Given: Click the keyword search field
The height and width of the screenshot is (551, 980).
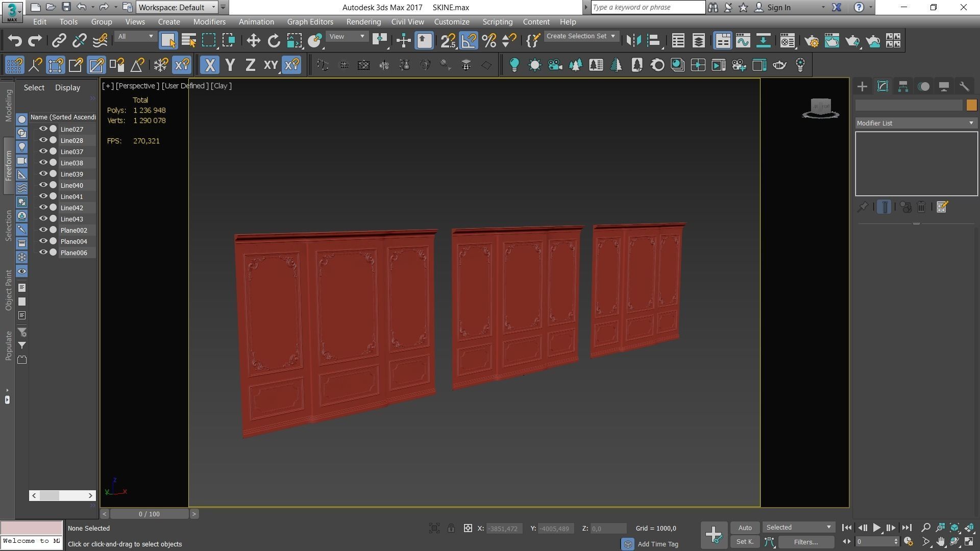Looking at the screenshot, I should tap(648, 7).
